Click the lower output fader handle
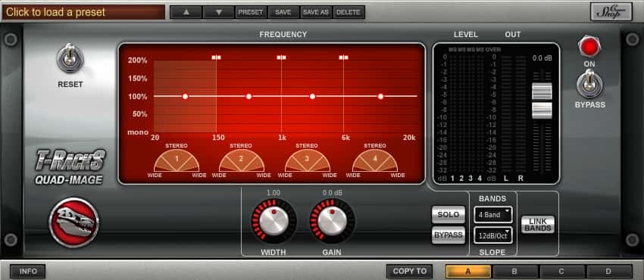The height and width of the screenshot is (280, 644). 542,110
